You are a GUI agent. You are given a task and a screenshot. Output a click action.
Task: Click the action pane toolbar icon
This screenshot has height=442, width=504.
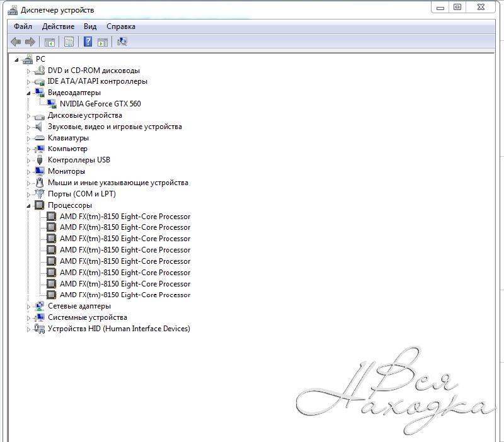pyautogui.click(x=102, y=42)
